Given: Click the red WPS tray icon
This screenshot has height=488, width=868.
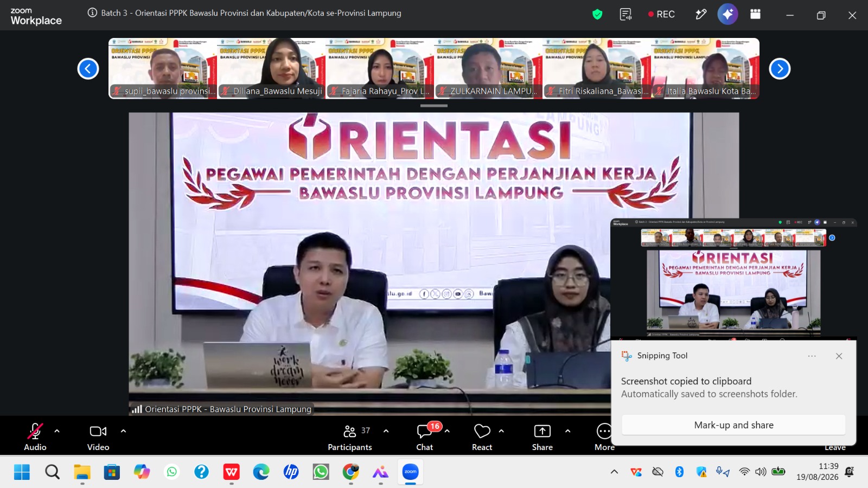Looking at the screenshot, I should tap(636, 472).
